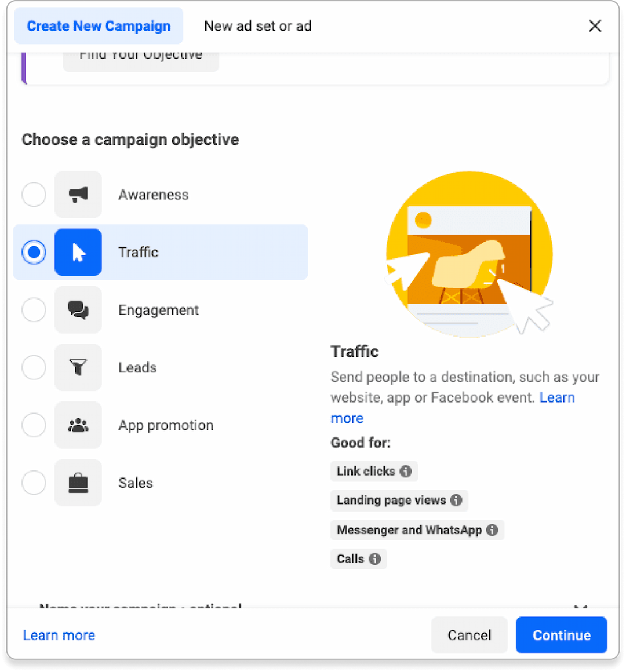Click info icon beside Landing page views

point(456,501)
